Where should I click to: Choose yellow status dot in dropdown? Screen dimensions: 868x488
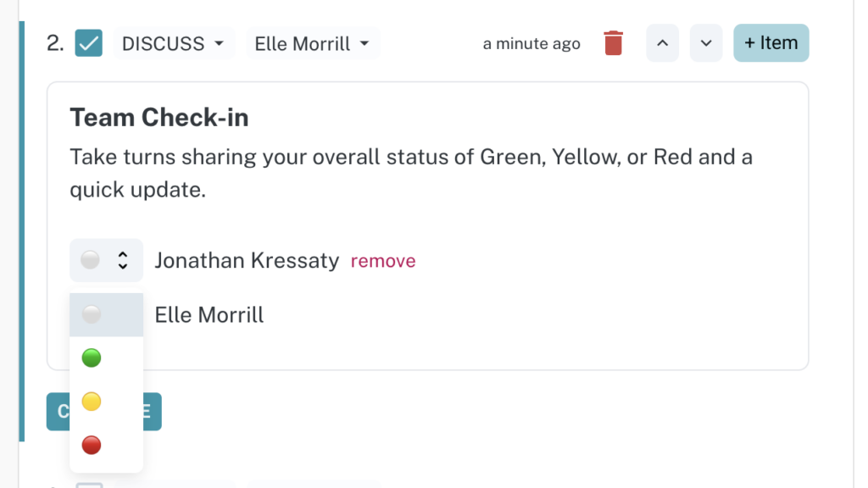point(92,402)
